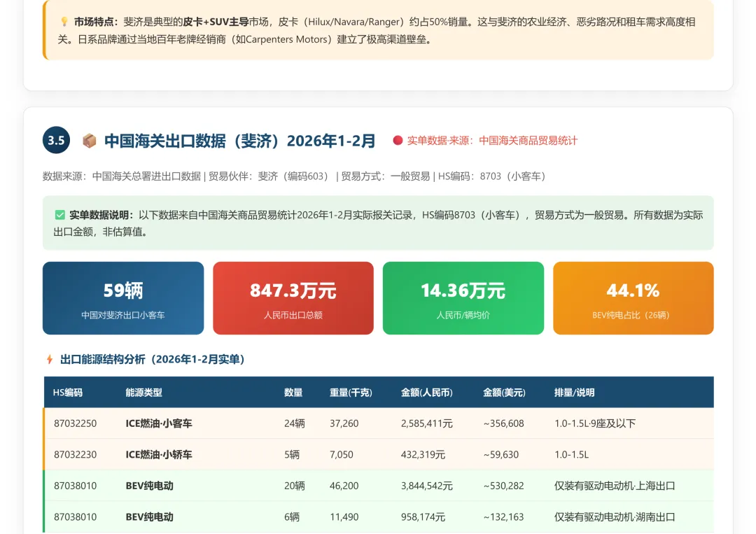Click the USD value ~59,630
756x534 pixels.
[x=501, y=454]
